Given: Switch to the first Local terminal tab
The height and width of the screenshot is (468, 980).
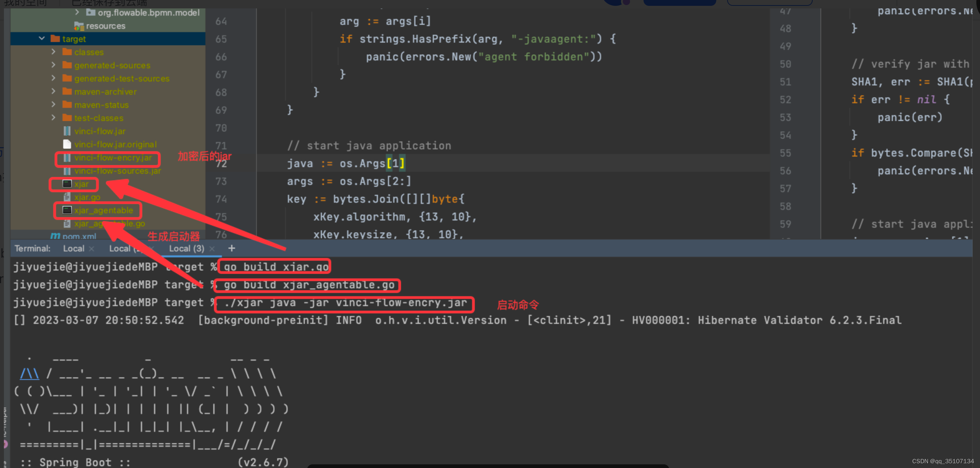Looking at the screenshot, I should 73,249.
